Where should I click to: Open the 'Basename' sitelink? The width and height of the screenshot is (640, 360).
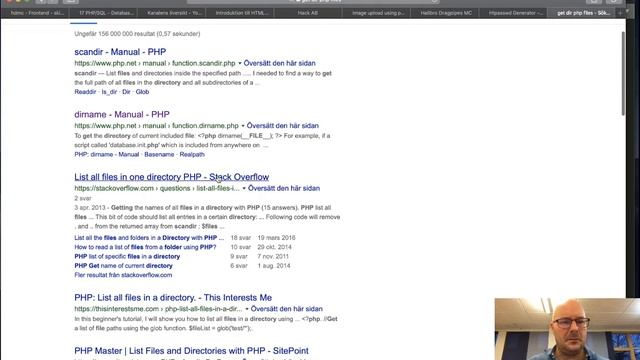tap(159, 154)
